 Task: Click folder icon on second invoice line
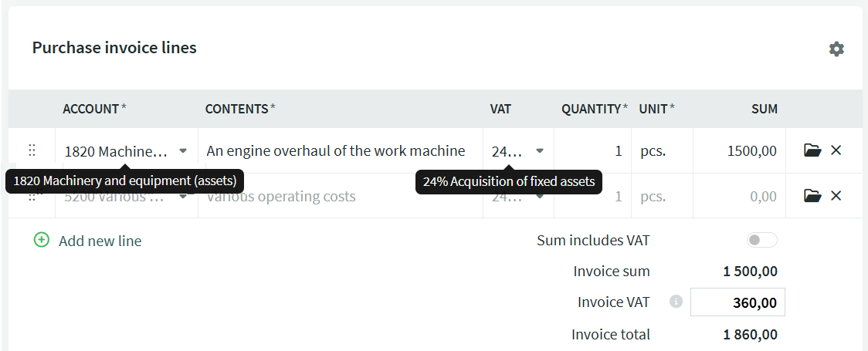[x=812, y=196]
